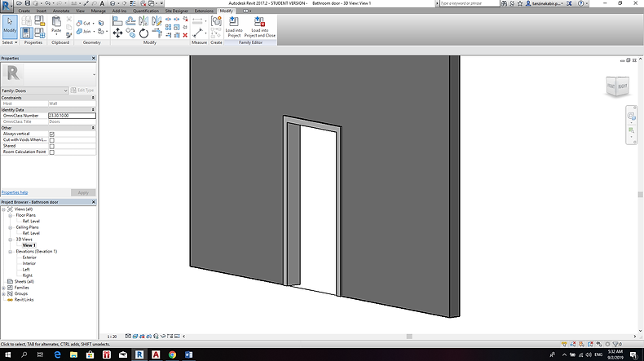The image size is (644, 361).
Task: Collapse the Elevations (Elevation 1) node
Action: pyautogui.click(x=11, y=251)
